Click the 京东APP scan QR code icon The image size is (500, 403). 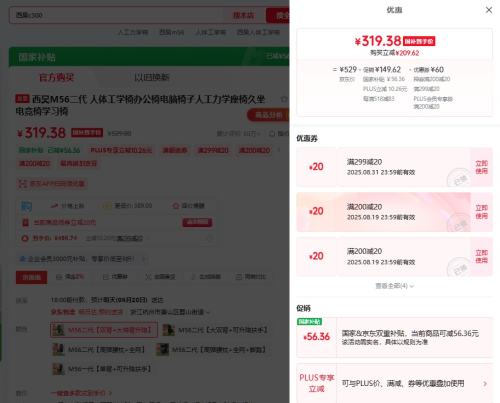(x=23, y=184)
